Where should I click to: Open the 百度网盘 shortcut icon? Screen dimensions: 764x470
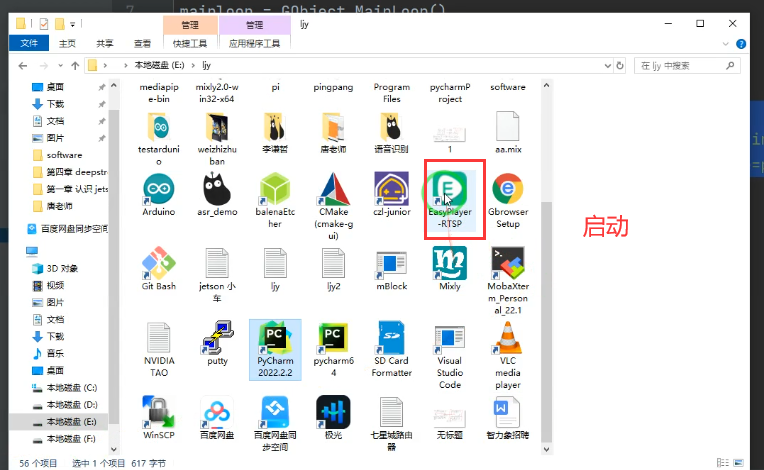217,412
